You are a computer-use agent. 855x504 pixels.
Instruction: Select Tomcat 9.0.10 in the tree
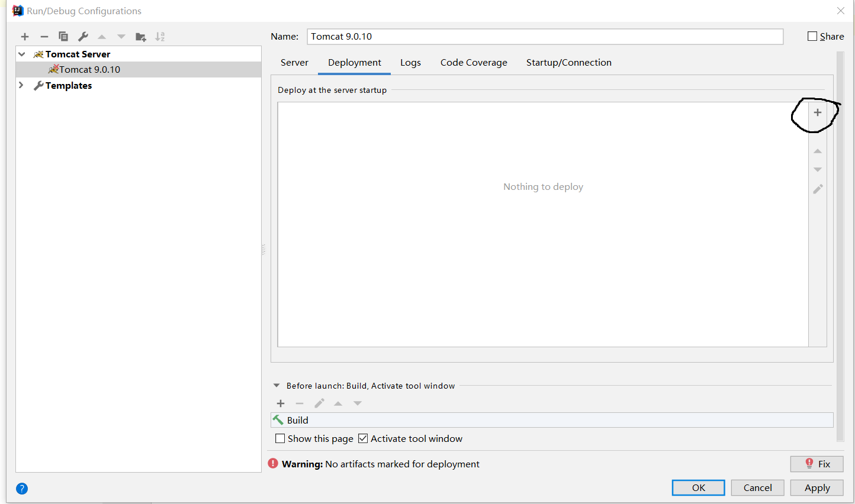(139, 69)
